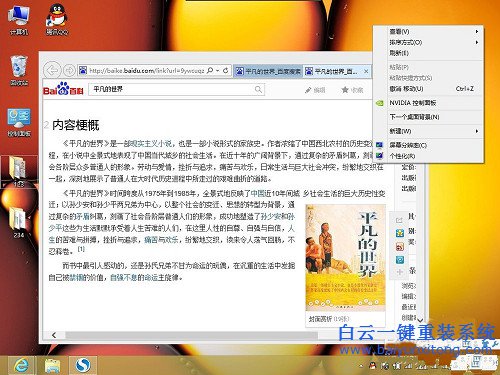Click the horizontal scrollbar track of the page
The image size is (500, 375).
(x=191, y=335)
